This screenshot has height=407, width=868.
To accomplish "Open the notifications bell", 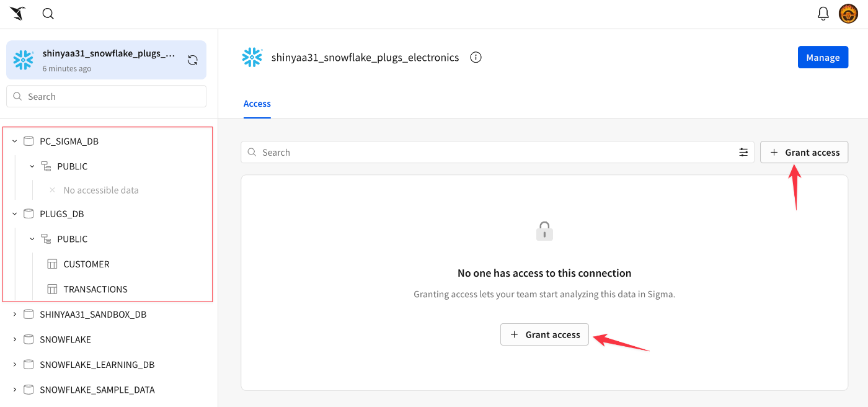I will [x=823, y=14].
